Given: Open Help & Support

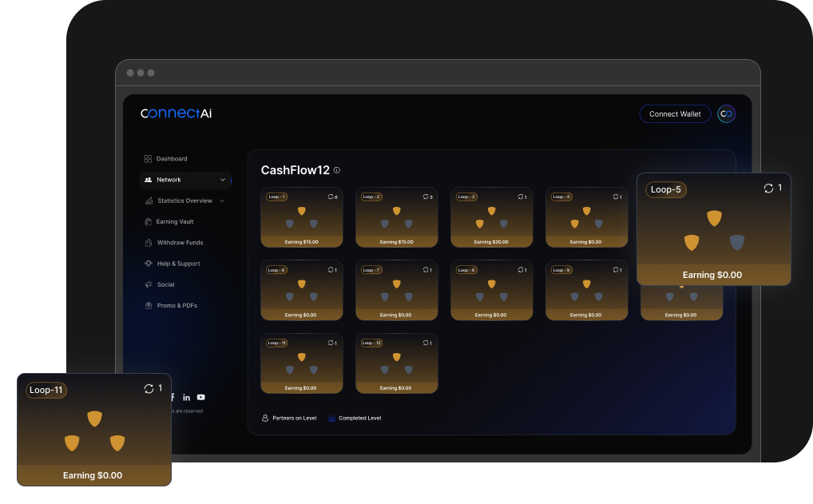Looking at the screenshot, I should [178, 264].
